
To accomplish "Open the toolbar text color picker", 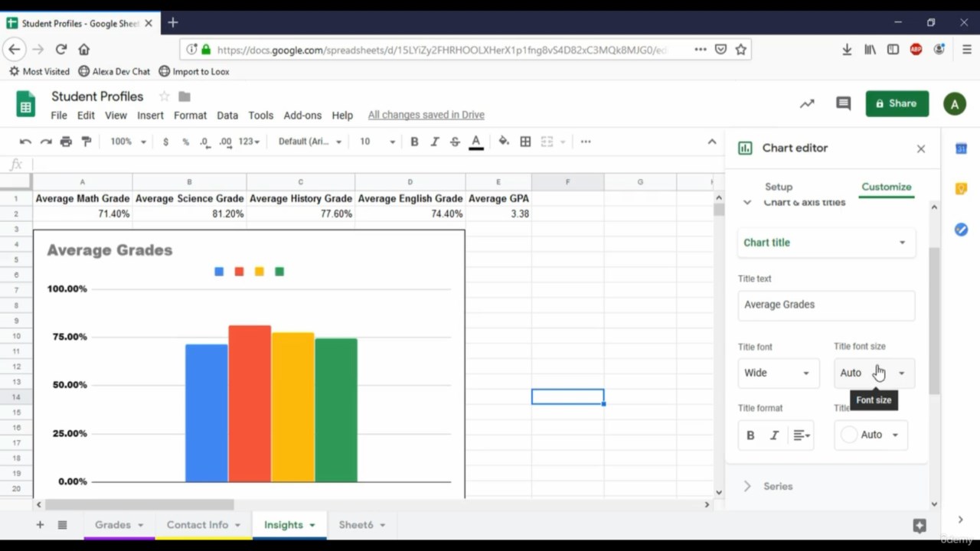I will click(x=476, y=142).
